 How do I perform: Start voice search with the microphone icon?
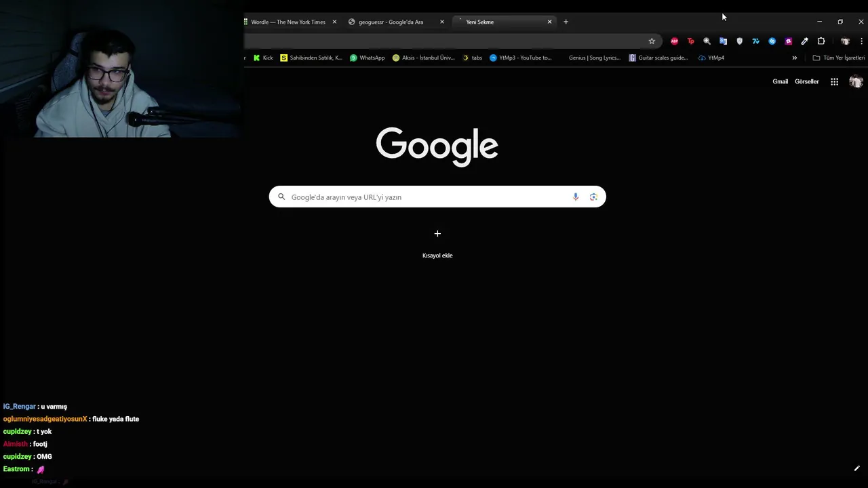coord(576,197)
